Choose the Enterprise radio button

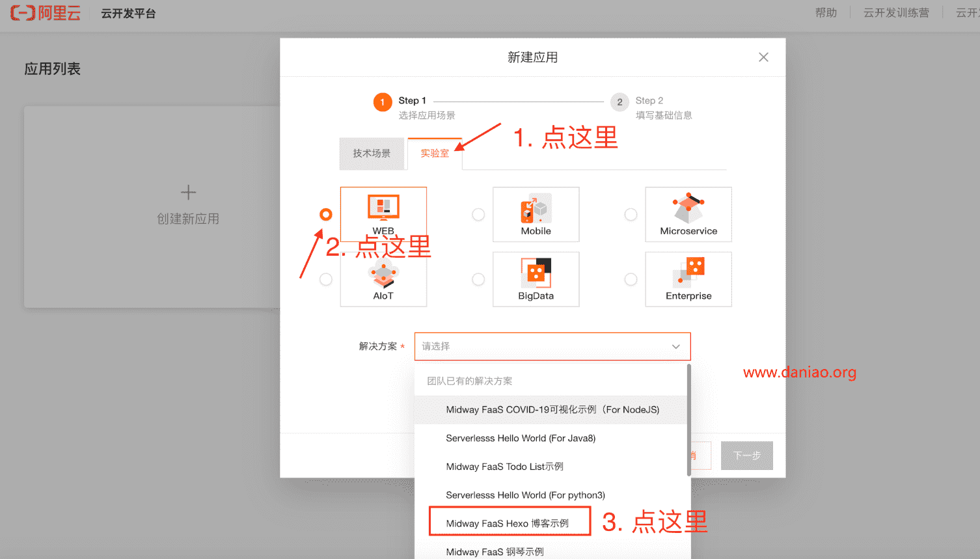631,279
